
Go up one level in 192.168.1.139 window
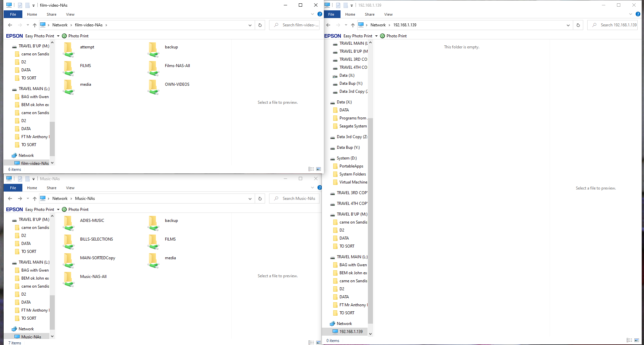coord(353,25)
